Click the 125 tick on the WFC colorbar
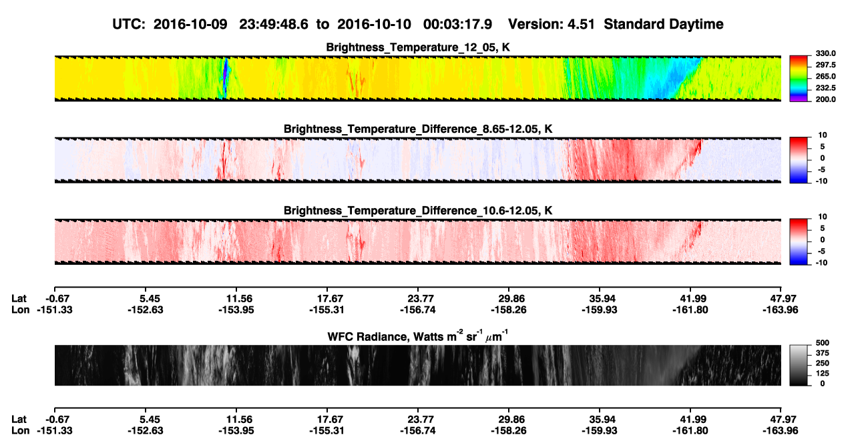The height and width of the screenshot is (445, 868). [823, 374]
